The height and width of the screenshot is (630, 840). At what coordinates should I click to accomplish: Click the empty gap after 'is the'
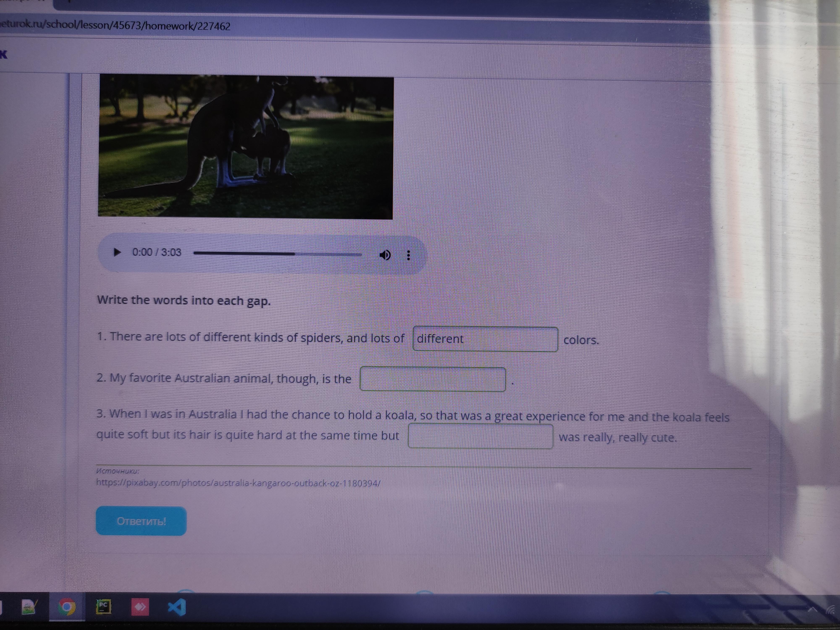click(433, 379)
